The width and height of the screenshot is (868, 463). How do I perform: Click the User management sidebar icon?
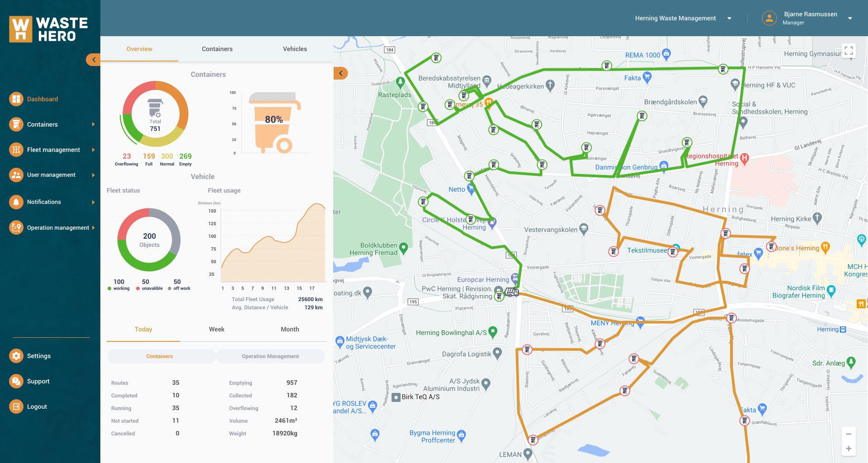(x=16, y=175)
